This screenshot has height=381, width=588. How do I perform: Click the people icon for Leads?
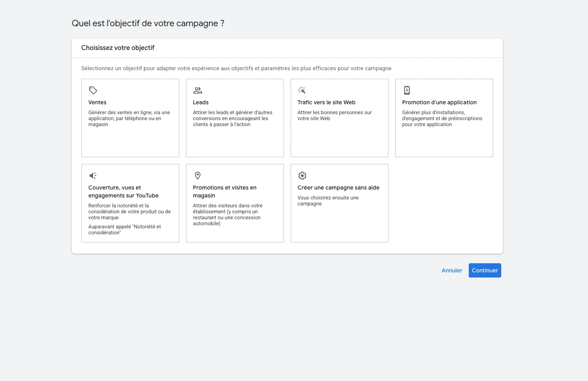click(198, 90)
